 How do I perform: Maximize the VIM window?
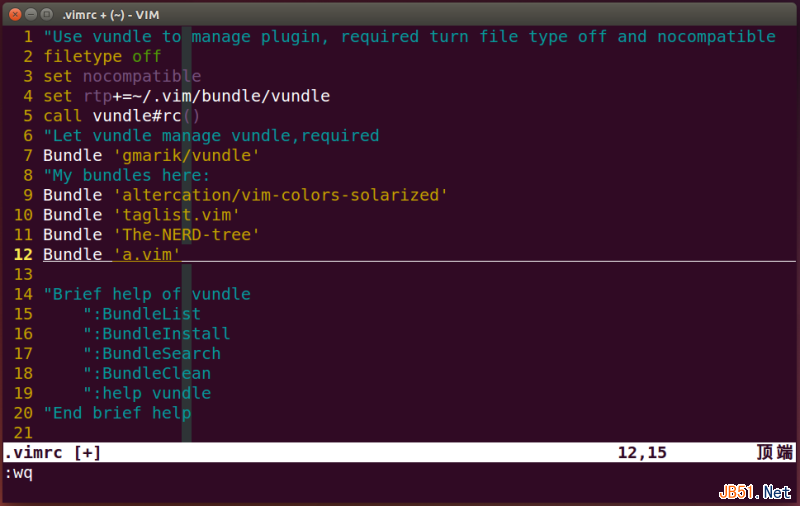click(x=47, y=14)
